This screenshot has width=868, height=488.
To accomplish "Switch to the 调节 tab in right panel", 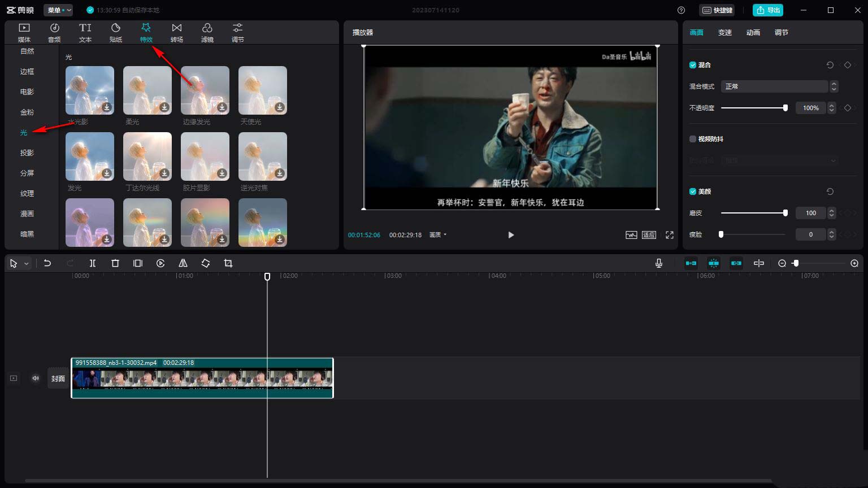I will [782, 33].
